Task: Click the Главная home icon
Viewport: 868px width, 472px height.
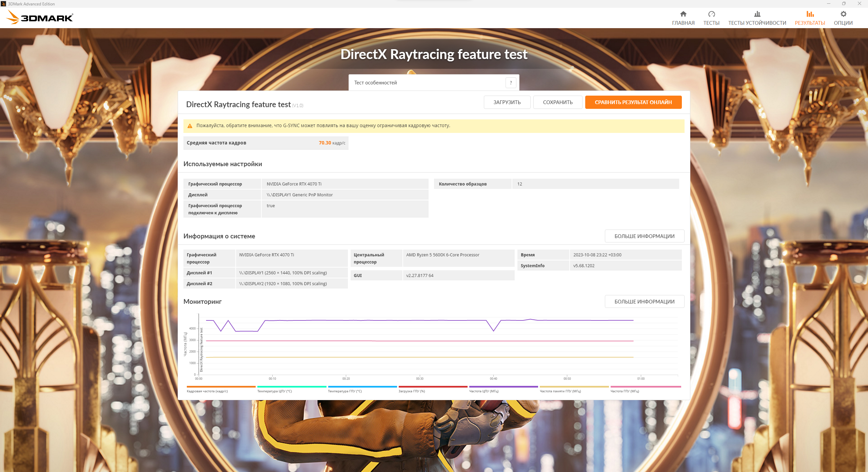Action: (683, 14)
